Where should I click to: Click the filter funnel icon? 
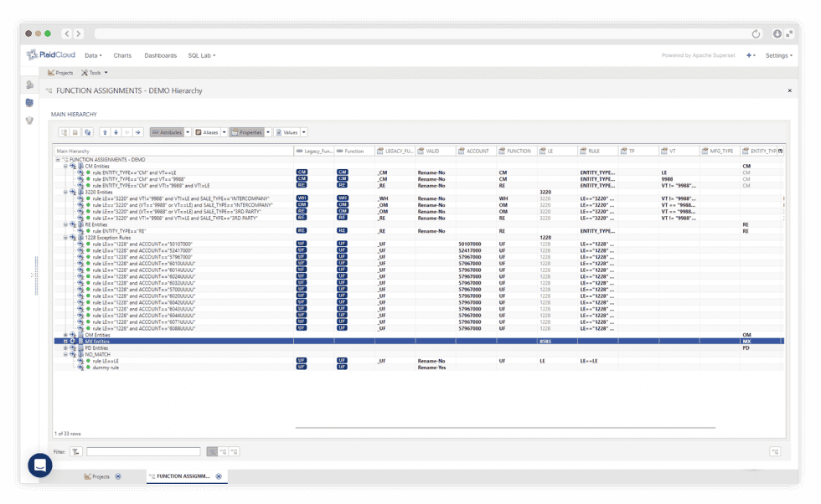[76, 451]
